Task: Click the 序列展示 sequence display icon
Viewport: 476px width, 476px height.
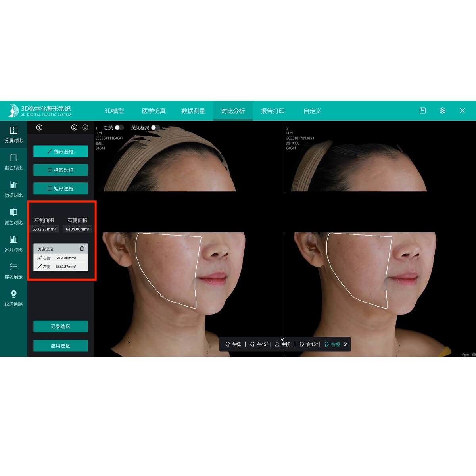Action: tap(13, 271)
